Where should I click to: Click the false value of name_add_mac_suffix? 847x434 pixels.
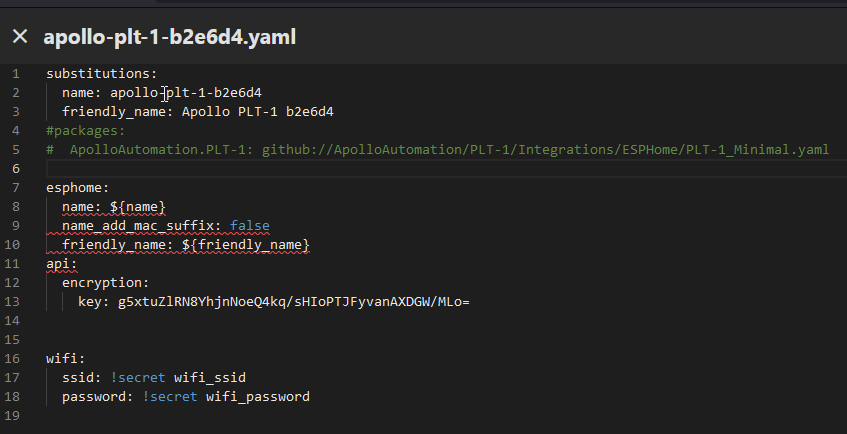(x=249, y=226)
